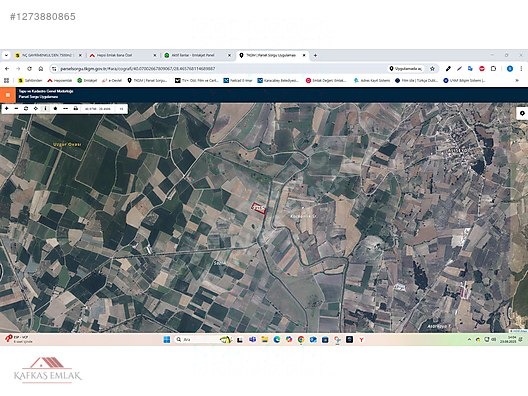The height and width of the screenshot is (396, 528).
Task: Select the info (i) query tool
Action: coord(45,109)
